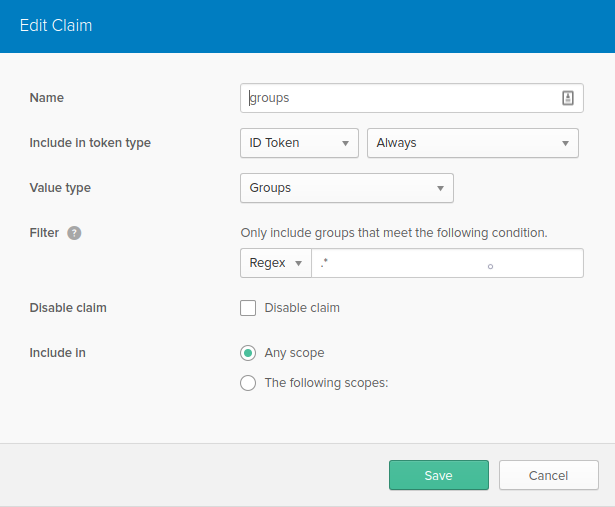615x507 pixels.
Task: Expand the Groups value type dropdown
Action: click(346, 188)
